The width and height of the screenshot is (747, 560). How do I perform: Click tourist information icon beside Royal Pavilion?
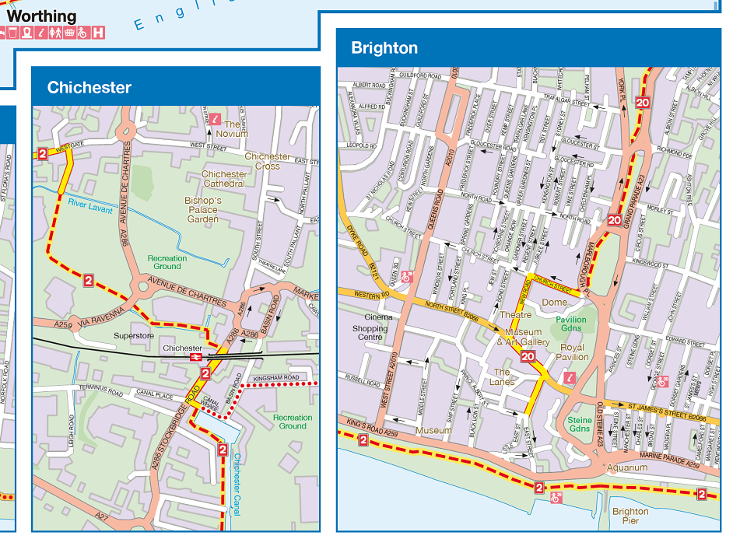(x=570, y=377)
